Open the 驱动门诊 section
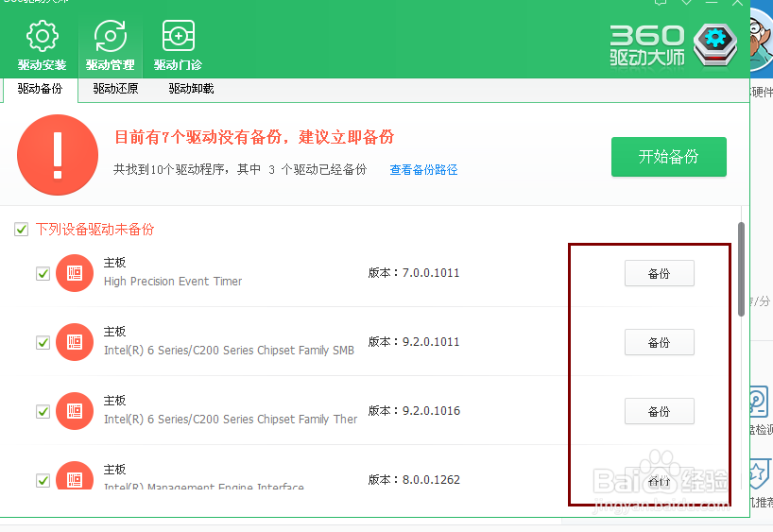The width and height of the screenshot is (773, 532). 178,46
